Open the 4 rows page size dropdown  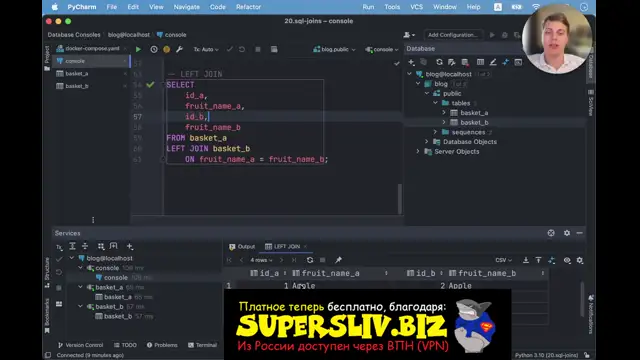click(x=261, y=260)
